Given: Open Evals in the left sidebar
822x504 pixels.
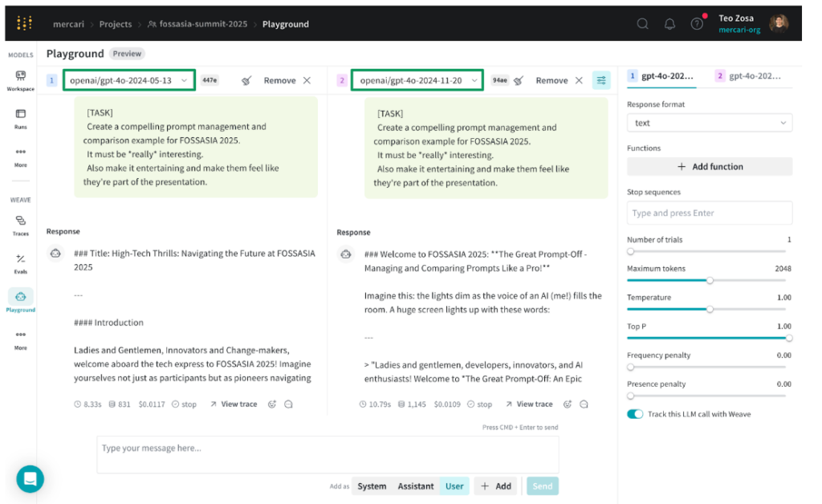Looking at the screenshot, I should tap(20, 263).
